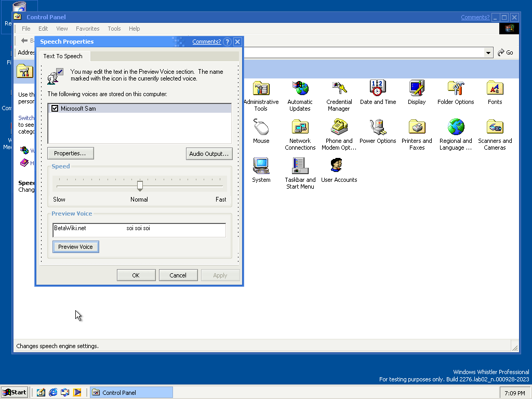Expand the Address bar dropdown arrow
Viewport: 532px width, 399px height.
pyautogui.click(x=488, y=52)
